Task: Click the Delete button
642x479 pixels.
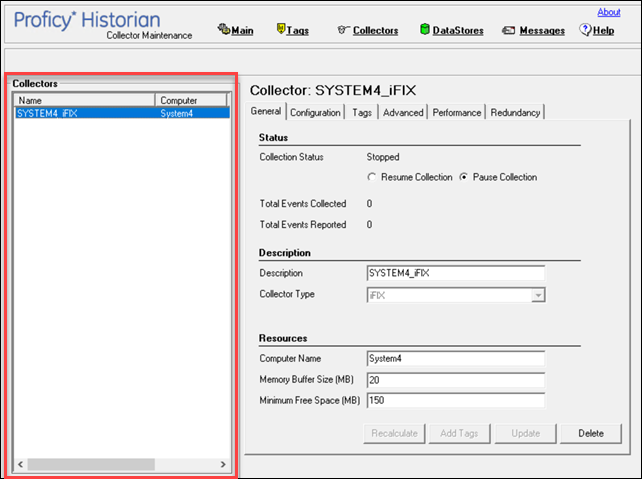Action: (591, 434)
